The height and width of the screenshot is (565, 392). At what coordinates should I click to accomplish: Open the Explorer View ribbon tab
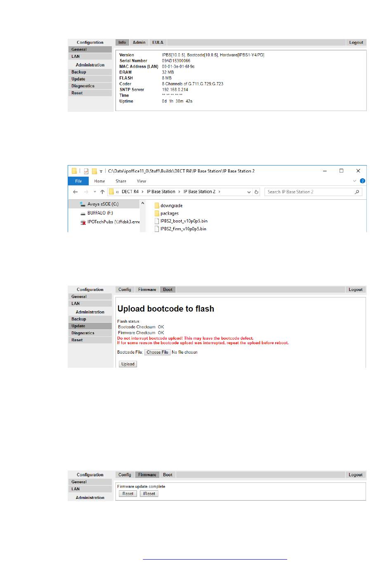(142, 181)
